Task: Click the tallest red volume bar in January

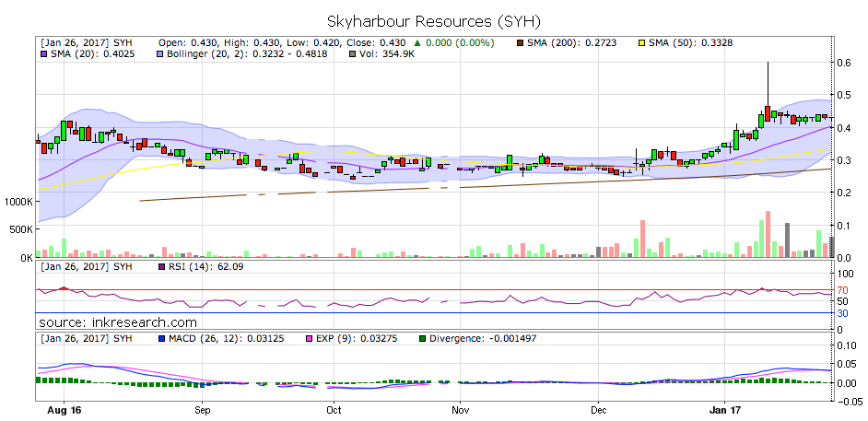Action: (768, 234)
